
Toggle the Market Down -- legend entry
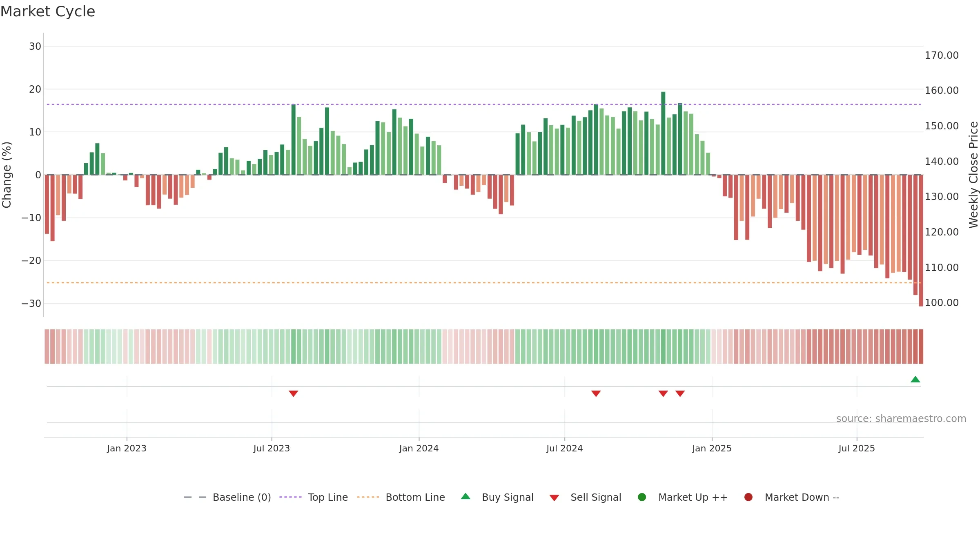coord(792,497)
